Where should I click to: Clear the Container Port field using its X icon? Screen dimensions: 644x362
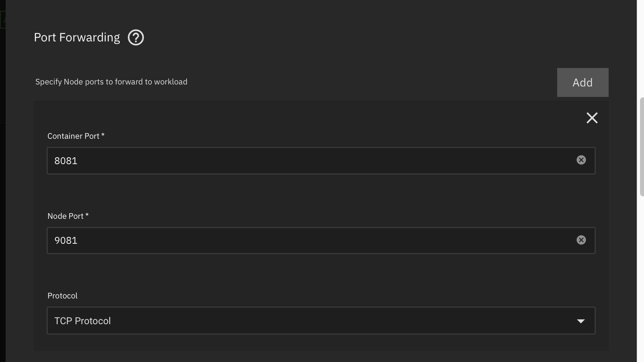pos(581,160)
